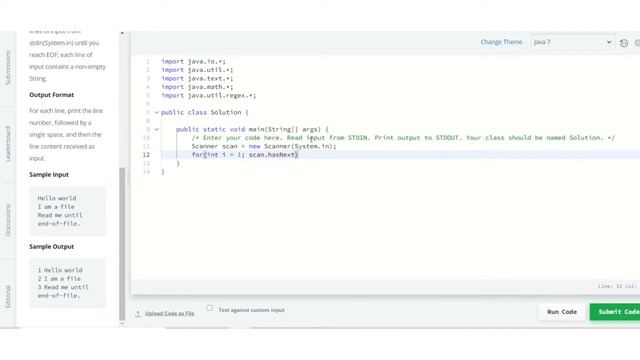Click the 'I am a file' sample input line

(x=56, y=207)
